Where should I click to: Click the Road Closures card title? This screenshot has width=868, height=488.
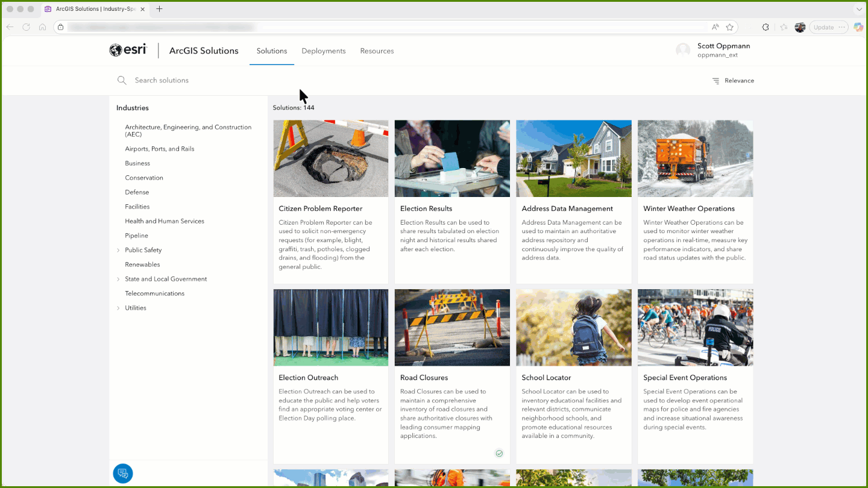(x=424, y=378)
